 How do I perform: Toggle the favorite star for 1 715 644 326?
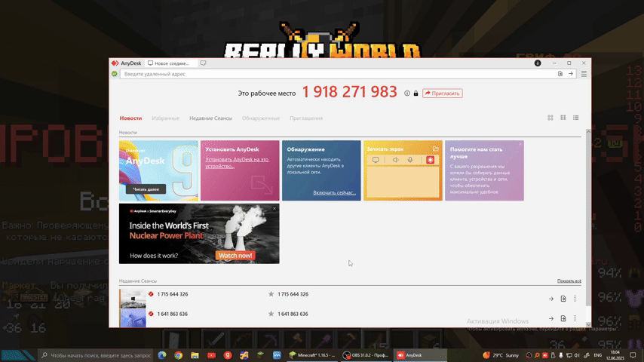[271, 294]
